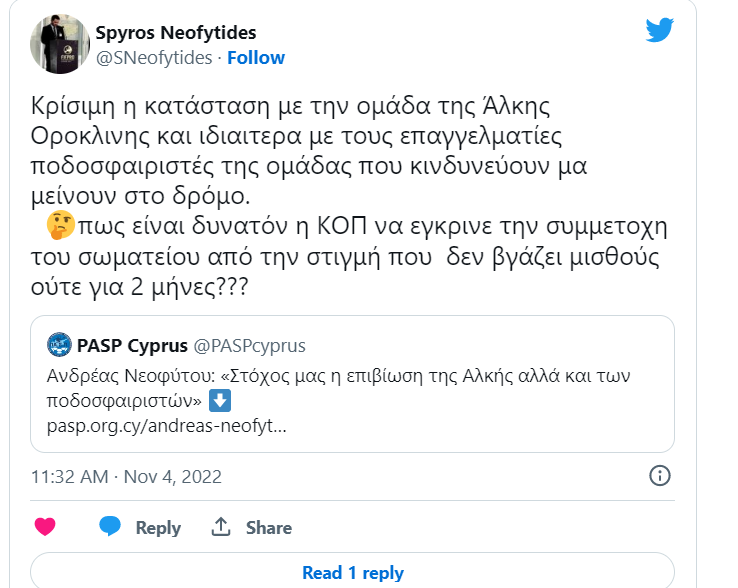Click the share upload arrow icon
This screenshot has width=738, height=588.
(x=221, y=527)
